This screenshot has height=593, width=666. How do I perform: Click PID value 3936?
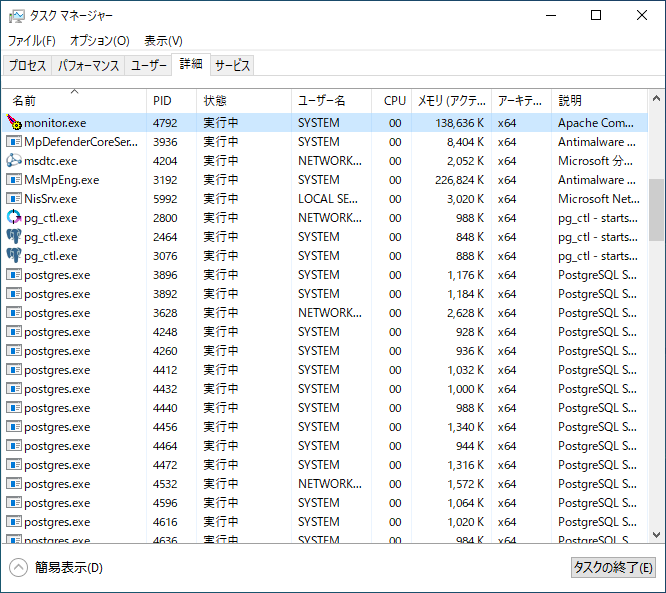pos(165,142)
